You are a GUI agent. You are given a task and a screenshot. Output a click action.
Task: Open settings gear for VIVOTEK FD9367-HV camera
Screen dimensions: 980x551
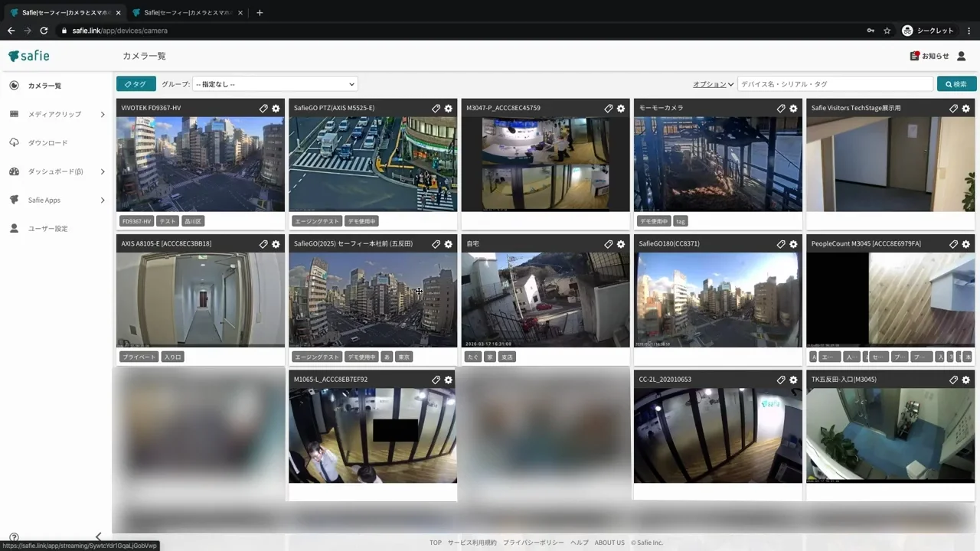click(276, 109)
